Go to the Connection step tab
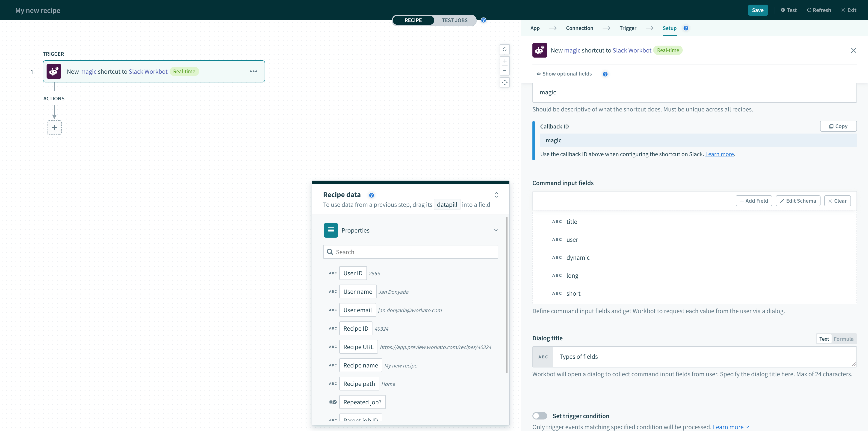Viewport: 868px width, 431px height. coord(579,28)
